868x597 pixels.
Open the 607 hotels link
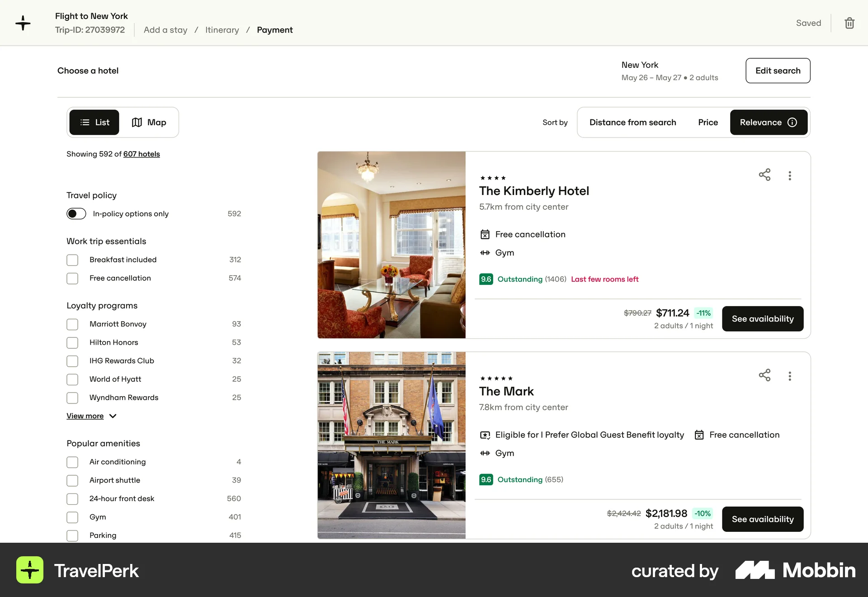(x=142, y=154)
